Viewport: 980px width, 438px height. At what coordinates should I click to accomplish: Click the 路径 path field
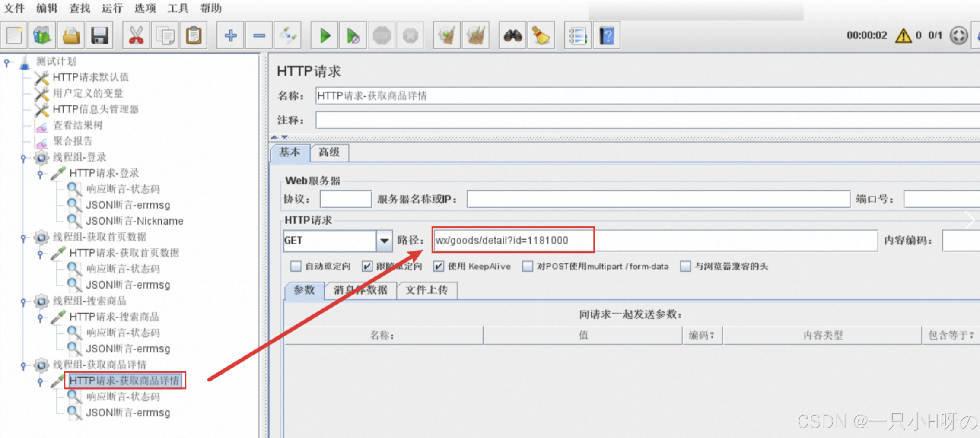(655, 241)
